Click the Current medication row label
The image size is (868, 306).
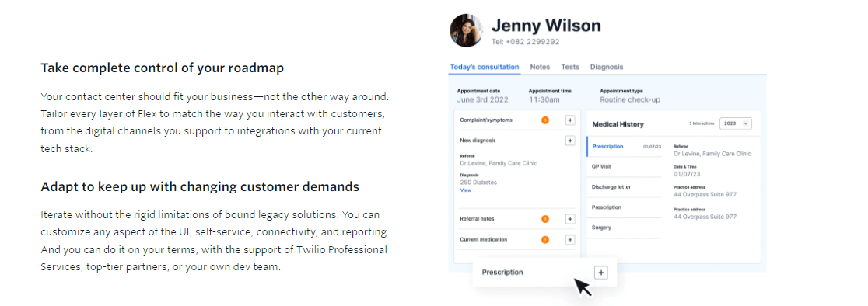483,240
